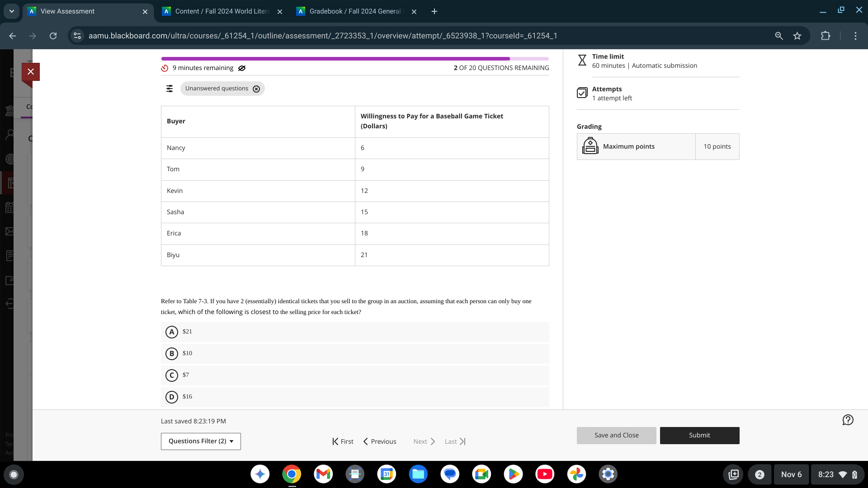Open the Chrome three-dot menu

[x=855, y=36]
